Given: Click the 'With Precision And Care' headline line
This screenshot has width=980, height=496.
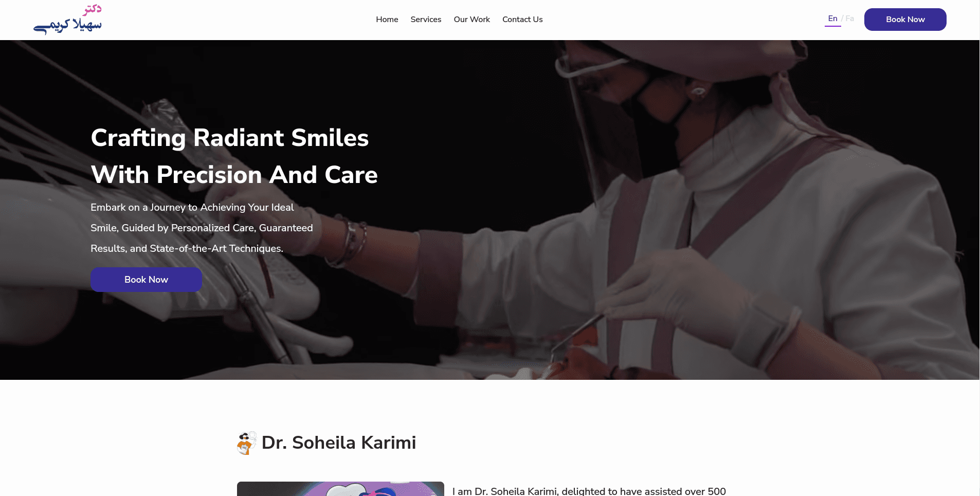Looking at the screenshot, I should [x=234, y=175].
